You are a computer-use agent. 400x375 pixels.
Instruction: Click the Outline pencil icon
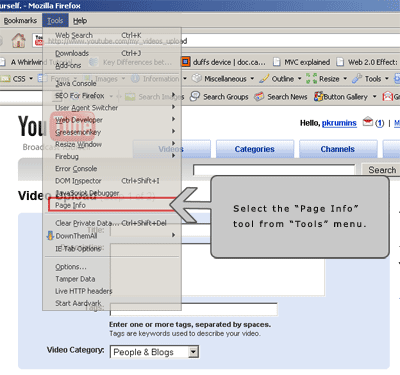[264, 79]
